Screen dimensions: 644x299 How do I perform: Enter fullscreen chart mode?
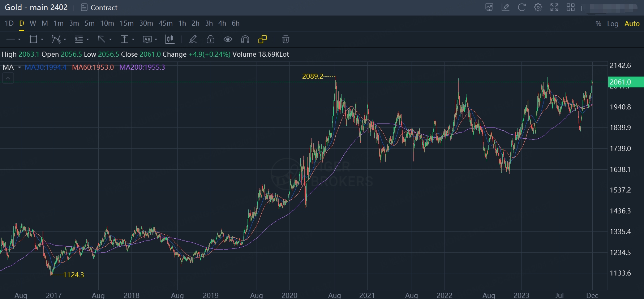coord(554,7)
